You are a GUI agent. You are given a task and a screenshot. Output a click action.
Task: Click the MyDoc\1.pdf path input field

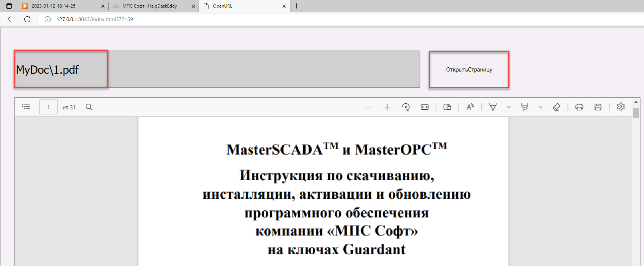pyautogui.click(x=217, y=69)
